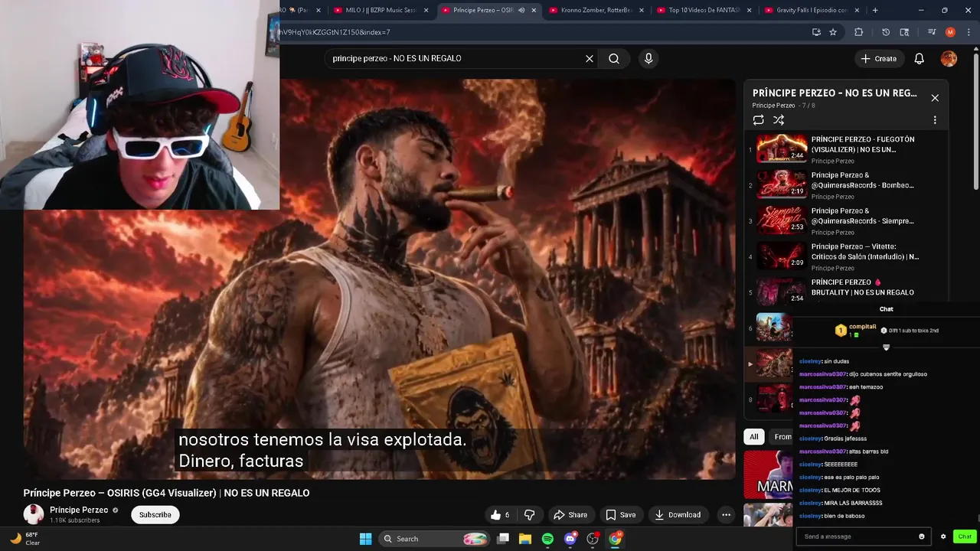Image resolution: width=980 pixels, height=551 pixels.
Task: Open Task View on taskbar
Action: pos(503,539)
